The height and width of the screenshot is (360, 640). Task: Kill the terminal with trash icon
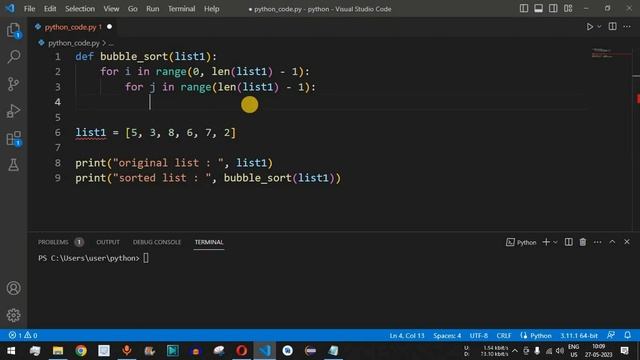(583, 242)
